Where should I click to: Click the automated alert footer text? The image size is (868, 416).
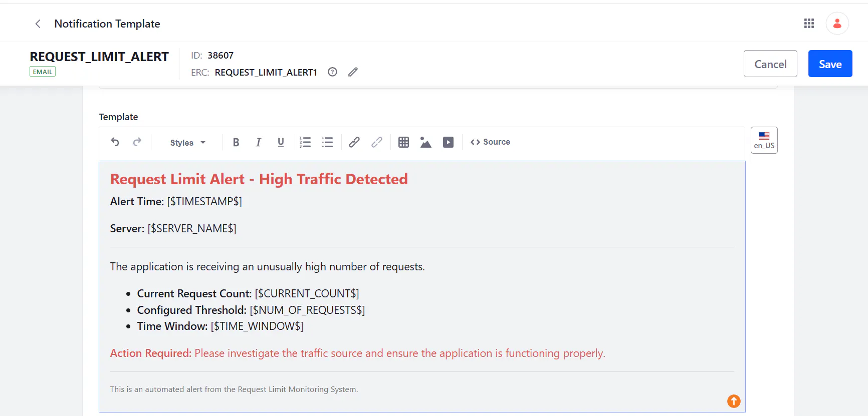(234, 389)
